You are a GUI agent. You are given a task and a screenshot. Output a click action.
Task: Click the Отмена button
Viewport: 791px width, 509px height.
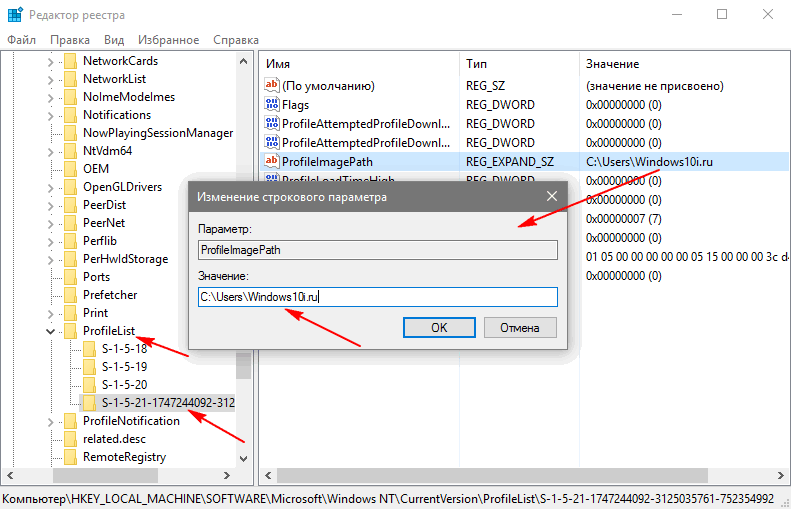[519, 327]
